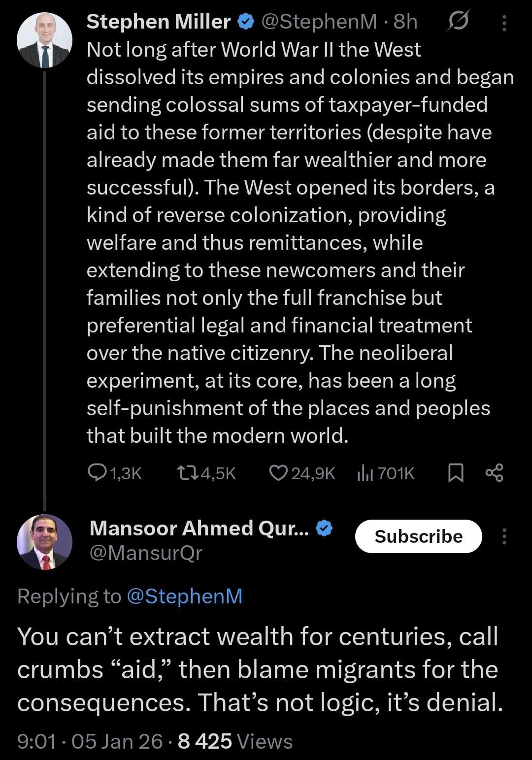Viewport: 532px width, 760px height.
Task: Click Stephen Miller's verified badge
Action: (246, 22)
